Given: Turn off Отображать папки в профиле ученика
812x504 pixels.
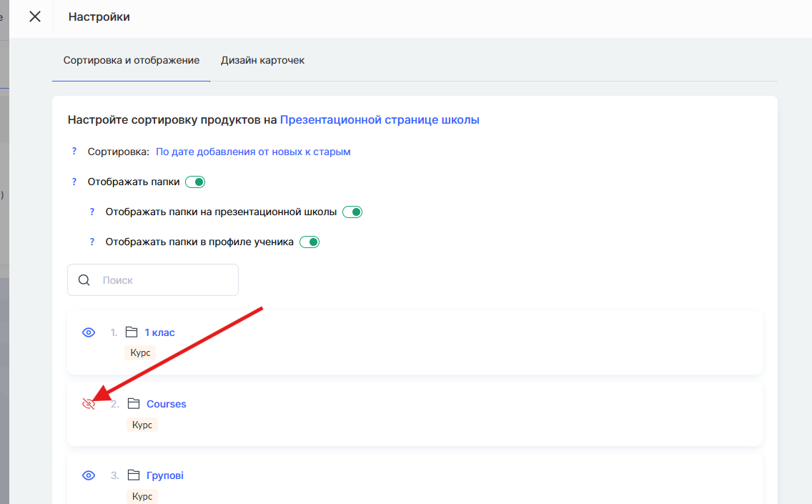Looking at the screenshot, I should click(310, 242).
